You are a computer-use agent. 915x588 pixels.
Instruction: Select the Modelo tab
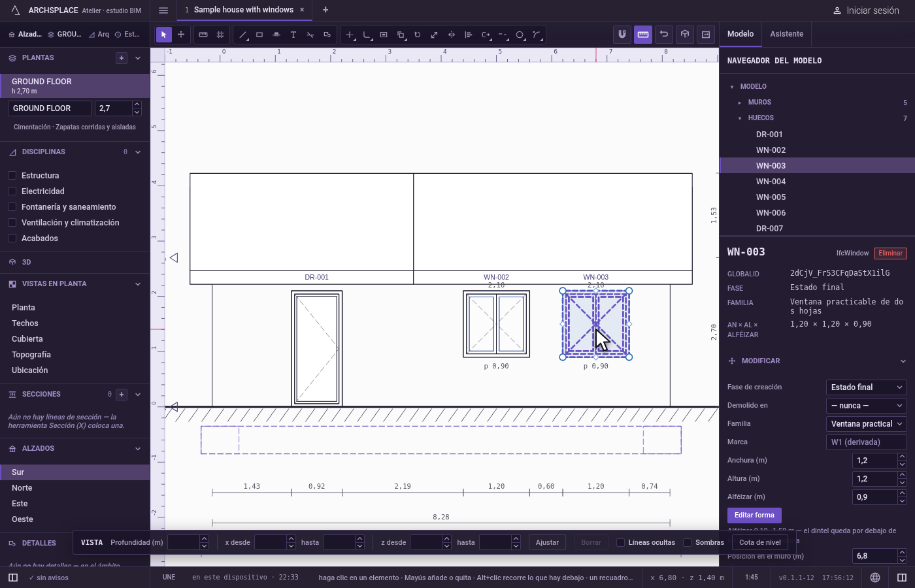[x=740, y=34]
